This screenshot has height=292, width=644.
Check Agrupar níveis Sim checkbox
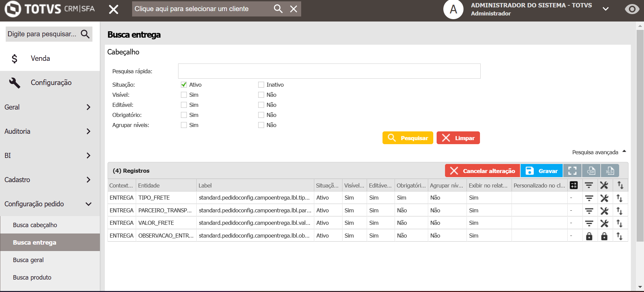click(184, 125)
